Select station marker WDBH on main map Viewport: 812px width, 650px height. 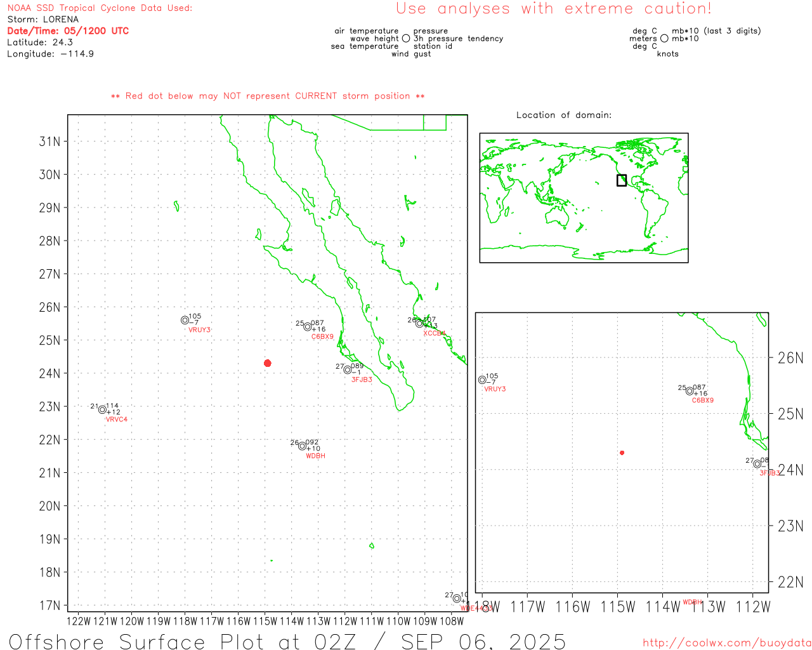[x=303, y=446]
